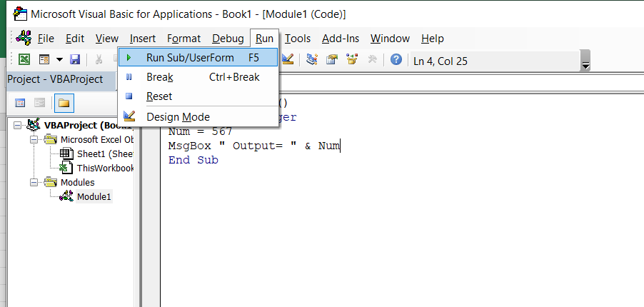The width and height of the screenshot is (644, 307).
Task: Click the Object Browser toolbar icon
Action: click(x=351, y=60)
